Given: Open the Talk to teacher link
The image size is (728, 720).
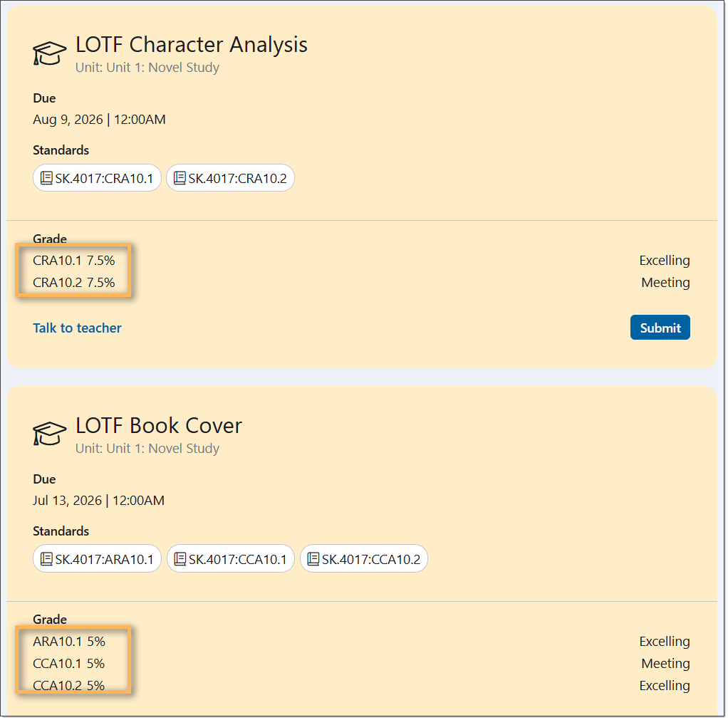Looking at the screenshot, I should (x=77, y=328).
